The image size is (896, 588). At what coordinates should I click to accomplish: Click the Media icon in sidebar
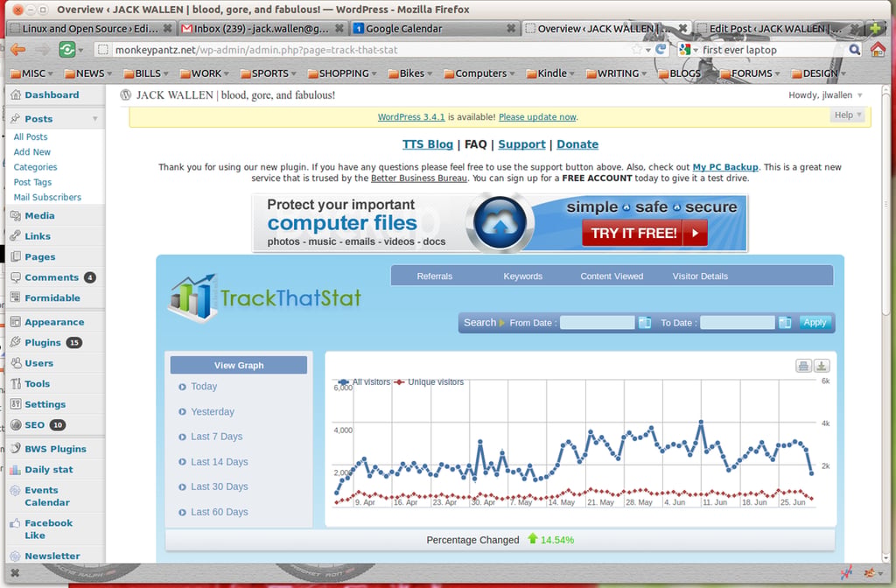pos(16,215)
